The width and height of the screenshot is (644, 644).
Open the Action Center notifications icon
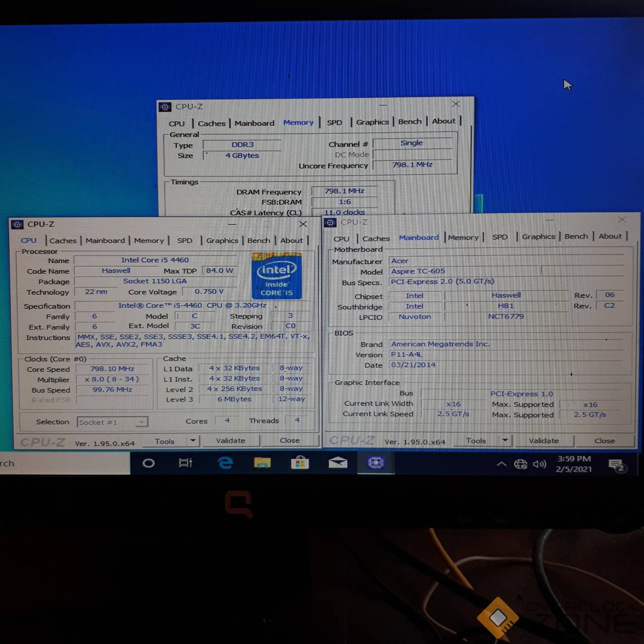click(x=616, y=465)
